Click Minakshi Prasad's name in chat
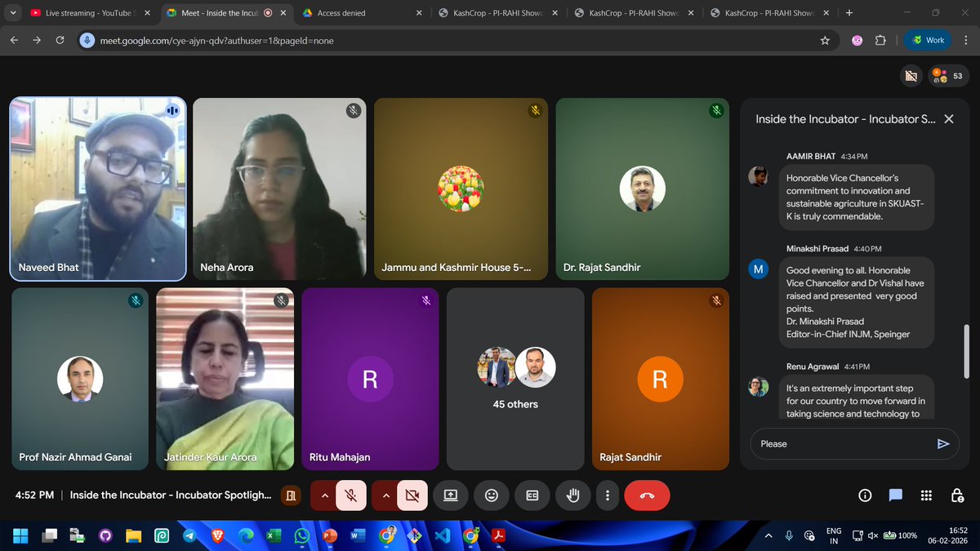Screen dimensions: 980x551 point(817,248)
